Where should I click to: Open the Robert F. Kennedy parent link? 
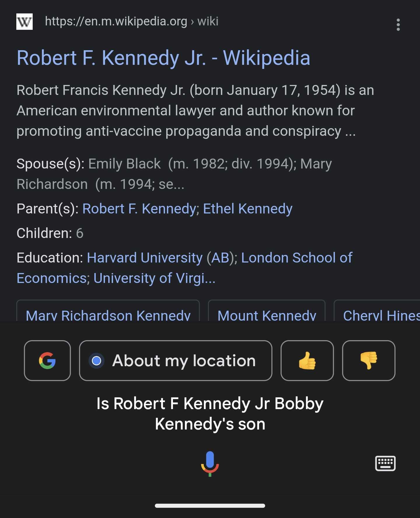click(x=139, y=209)
